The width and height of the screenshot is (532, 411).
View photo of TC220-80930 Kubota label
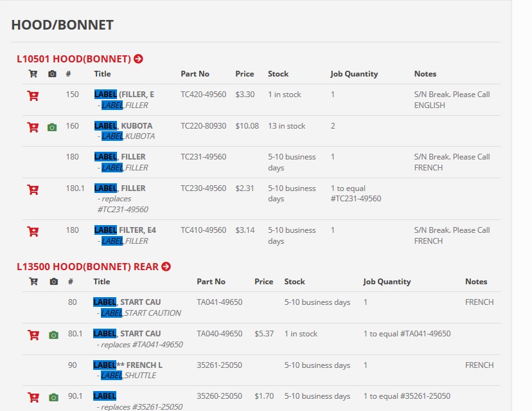pos(52,127)
